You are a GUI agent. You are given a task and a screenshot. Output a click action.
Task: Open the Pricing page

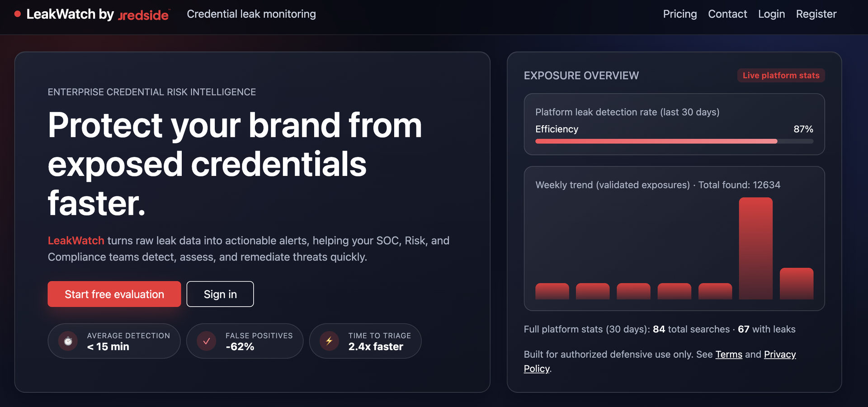680,14
